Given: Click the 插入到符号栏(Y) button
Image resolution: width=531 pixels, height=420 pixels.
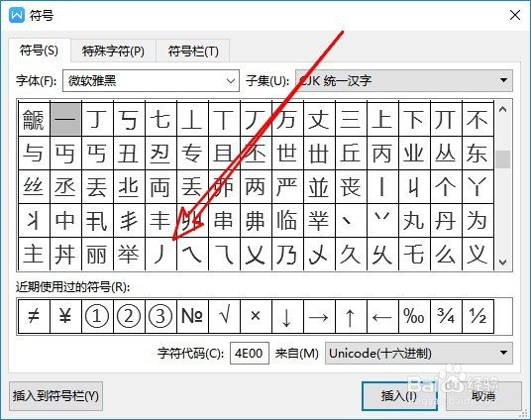Looking at the screenshot, I should point(55,396).
